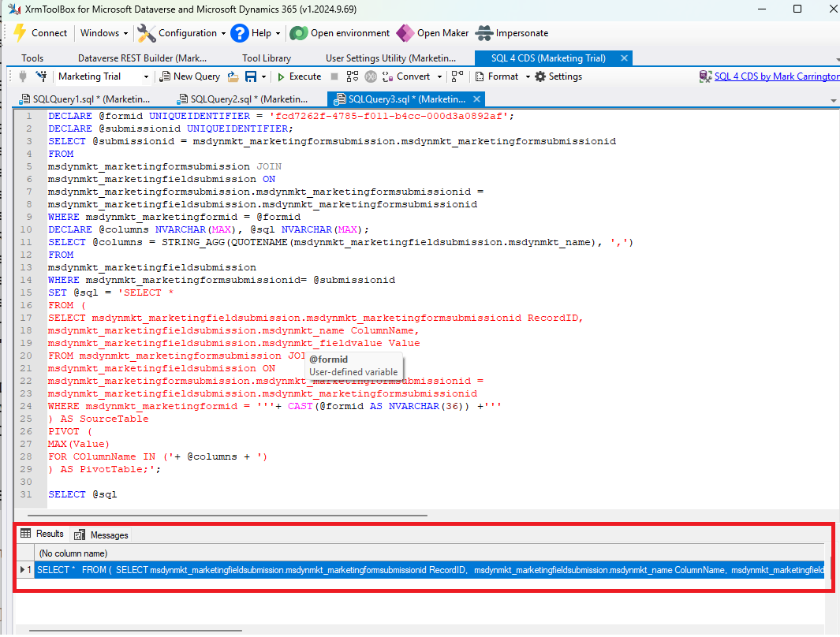Screen dimensions: 840x637
Task: Switch to SQLQuery2.sql document tab
Action: coord(243,99)
